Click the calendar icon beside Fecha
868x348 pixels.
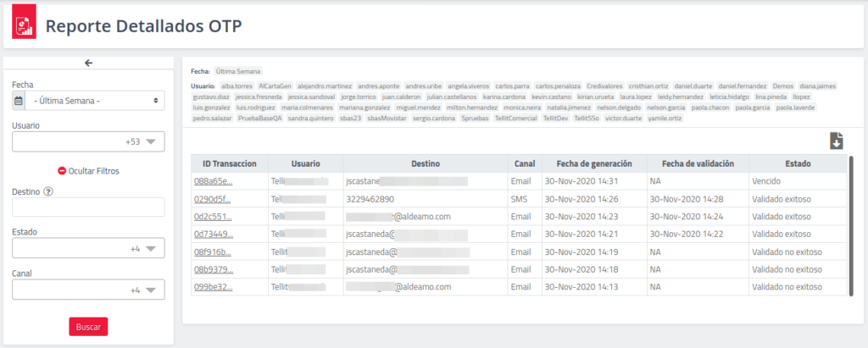point(19,101)
